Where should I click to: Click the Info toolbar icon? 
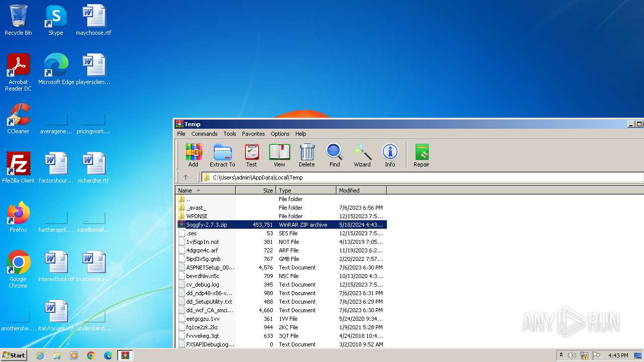(x=390, y=155)
